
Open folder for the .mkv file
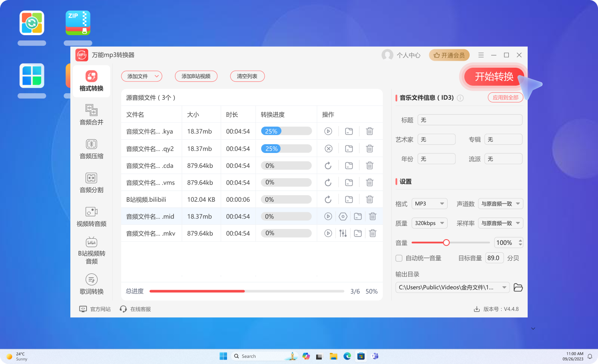tap(358, 233)
